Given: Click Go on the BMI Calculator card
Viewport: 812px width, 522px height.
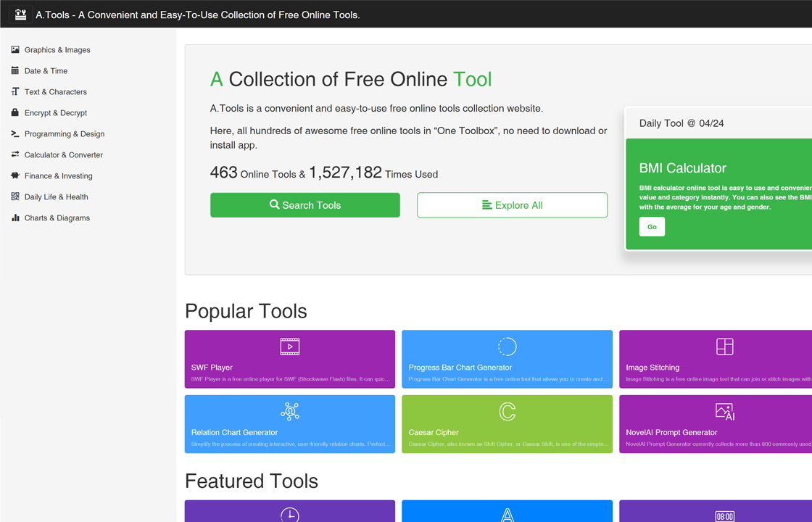Looking at the screenshot, I should 652,227.
